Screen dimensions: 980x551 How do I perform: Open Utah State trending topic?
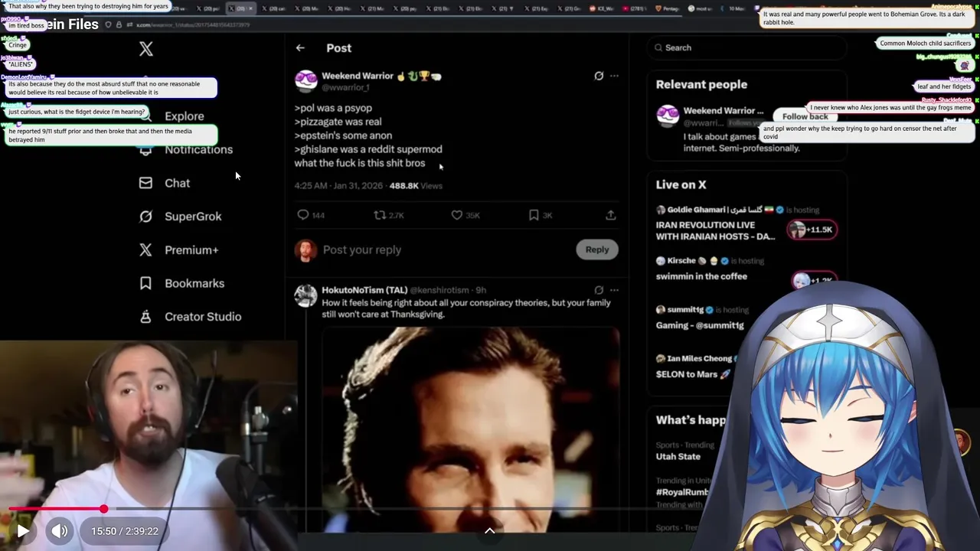coord(678,456)
